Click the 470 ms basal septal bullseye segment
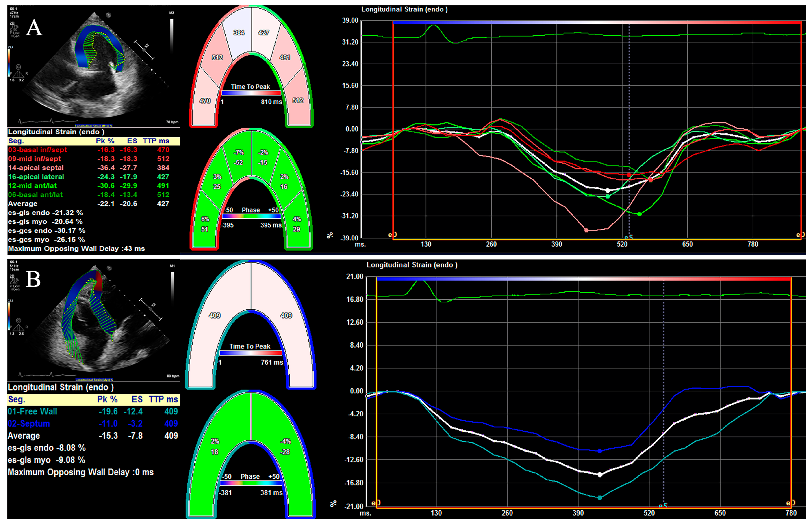This screenshot has width=812, height=525. [205, 101]
